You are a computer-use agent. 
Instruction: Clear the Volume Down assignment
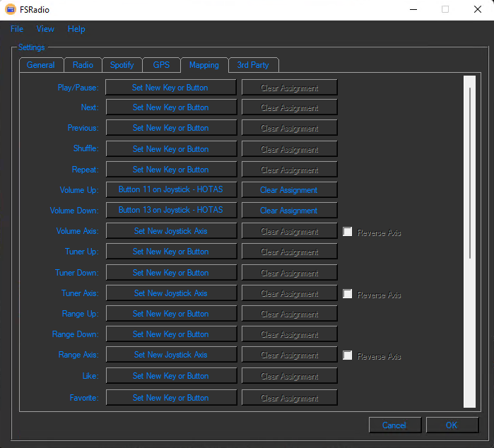(x=289, y=211)
